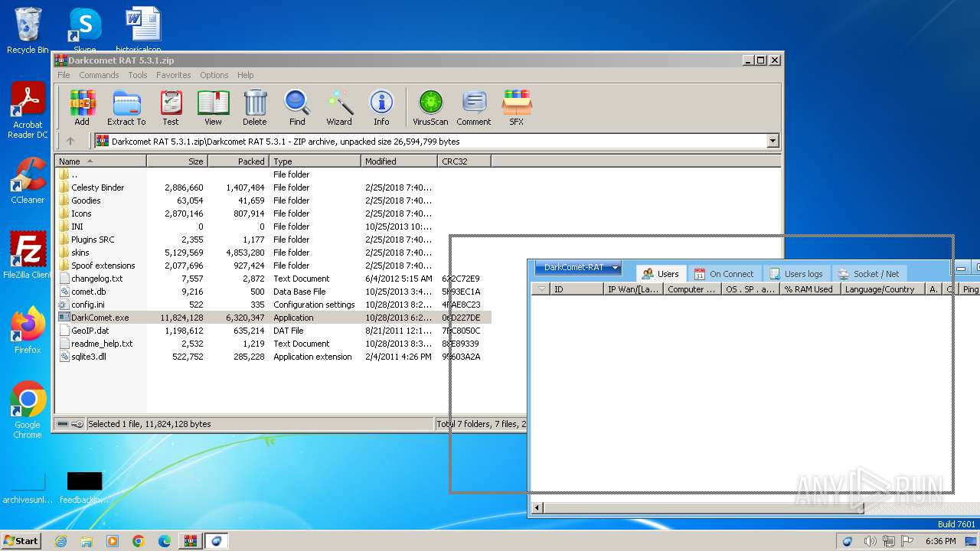Click the Info toolbar icon

click(x=381, y=108)
